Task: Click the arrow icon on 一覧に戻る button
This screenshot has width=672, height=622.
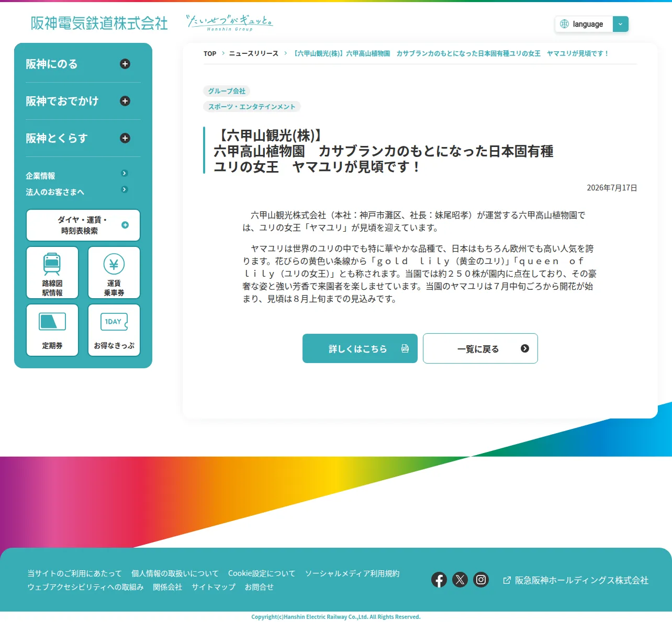Action: pos(525,348)
